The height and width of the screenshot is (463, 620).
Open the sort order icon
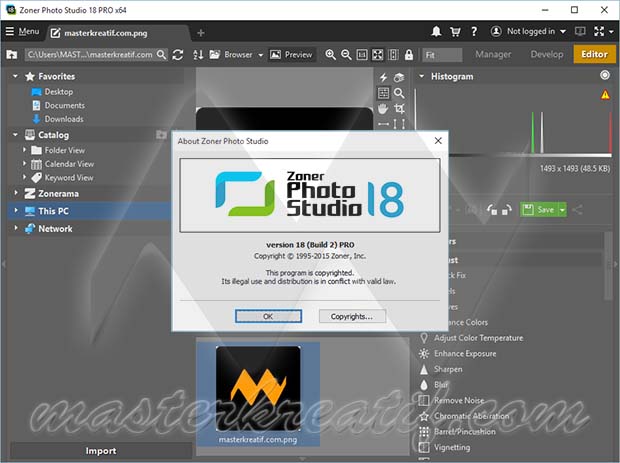pos(198,55)
